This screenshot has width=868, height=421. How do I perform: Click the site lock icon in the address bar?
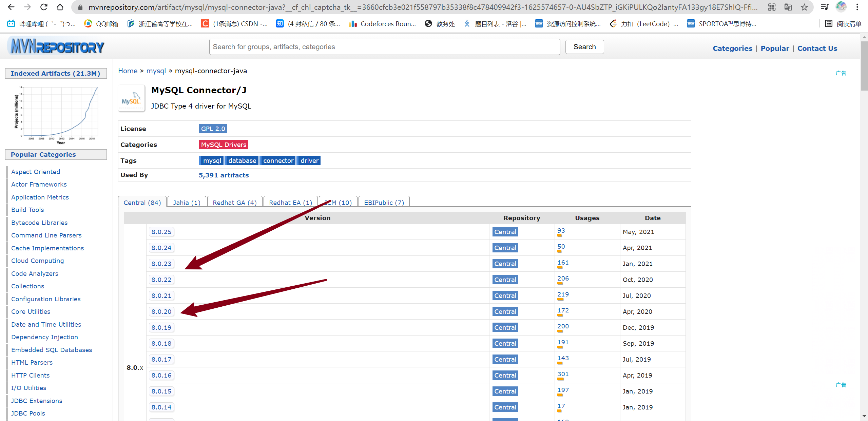tap(80, 7)
